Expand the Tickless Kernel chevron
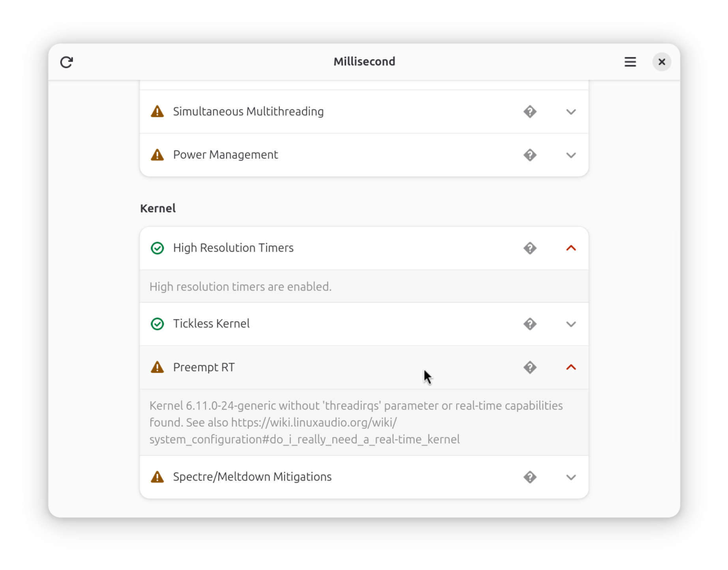The height and width of the screenshot is (570, 728). 570,324
